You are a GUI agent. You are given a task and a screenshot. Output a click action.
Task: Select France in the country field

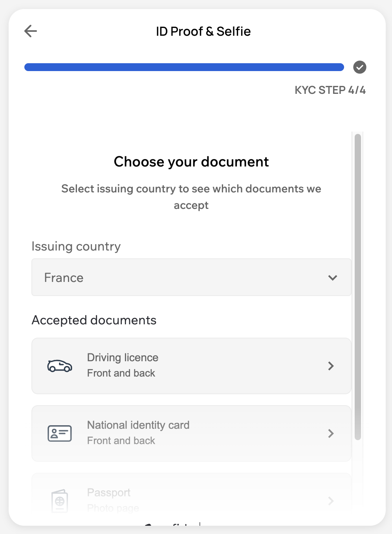pyautogui.click(x=64, y=278)
